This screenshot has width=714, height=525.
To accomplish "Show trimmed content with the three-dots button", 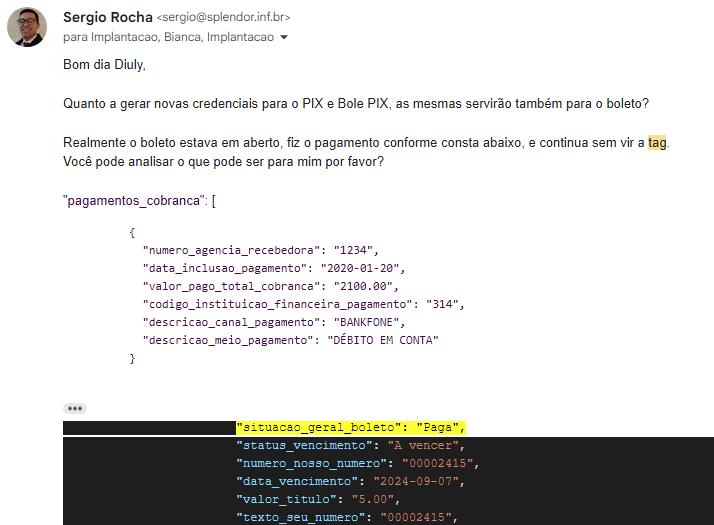I will click(x=75, y=408).
